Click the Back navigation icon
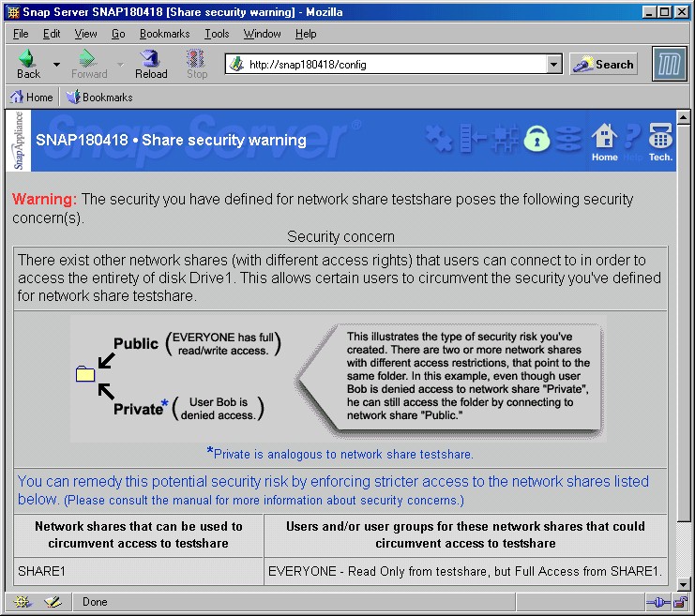Screen dimensions: 695x616 [x=28, y=64]
